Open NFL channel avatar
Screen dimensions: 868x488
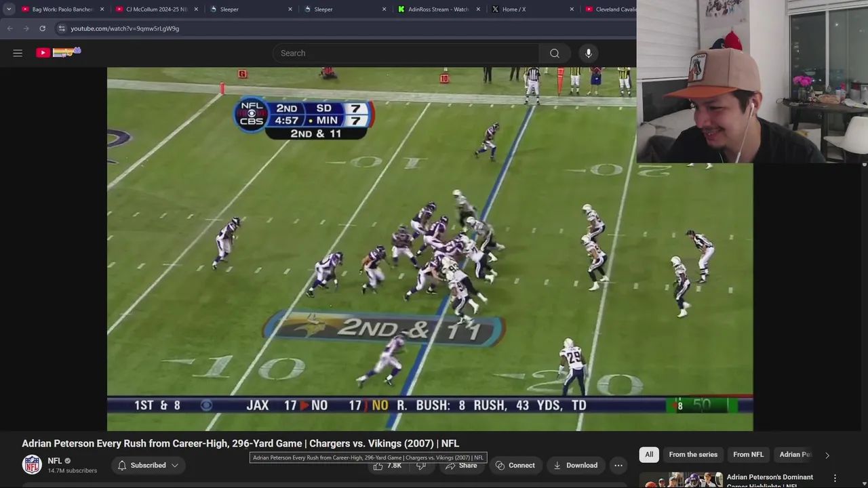(32, 465)
